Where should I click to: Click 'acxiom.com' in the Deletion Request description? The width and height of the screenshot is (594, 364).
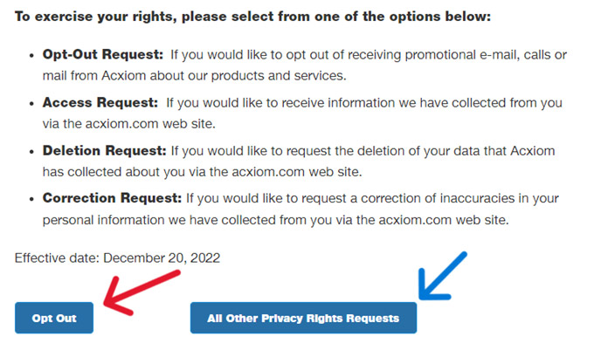[268, 172]
